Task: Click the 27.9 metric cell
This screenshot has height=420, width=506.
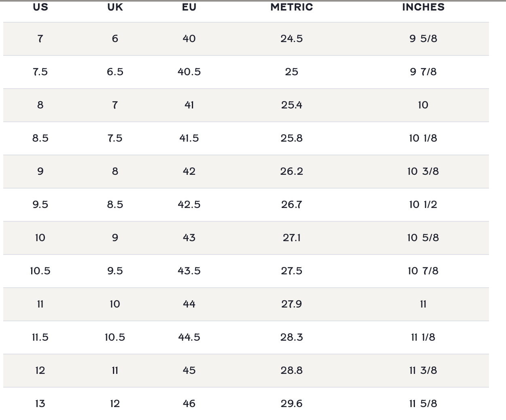Action: tap(291, 304)
